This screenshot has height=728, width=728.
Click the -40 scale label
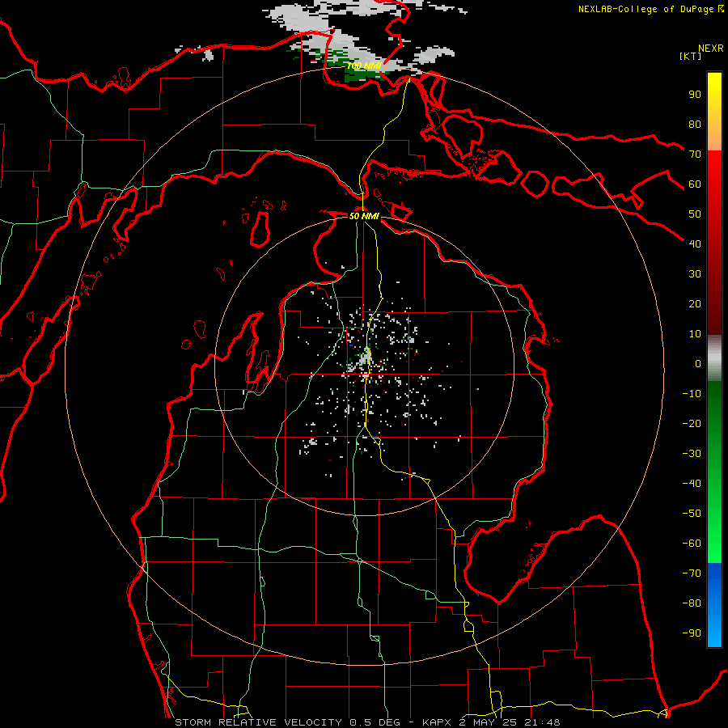(692, 484)
